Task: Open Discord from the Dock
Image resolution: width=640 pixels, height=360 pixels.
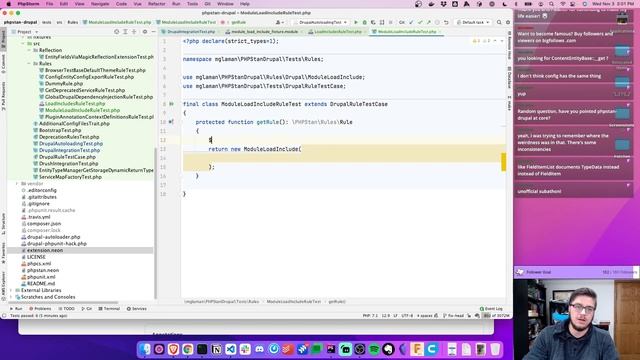Action: click(260, 349)
